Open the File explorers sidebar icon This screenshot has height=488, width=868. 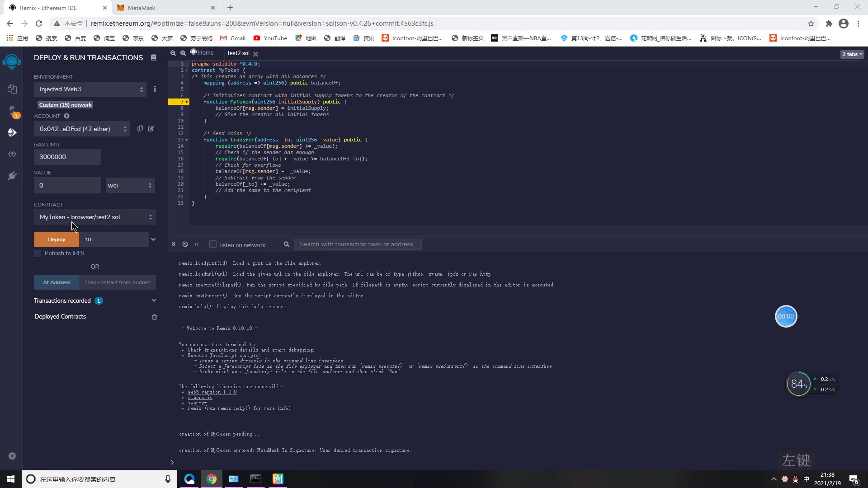(x=12, y=89)
